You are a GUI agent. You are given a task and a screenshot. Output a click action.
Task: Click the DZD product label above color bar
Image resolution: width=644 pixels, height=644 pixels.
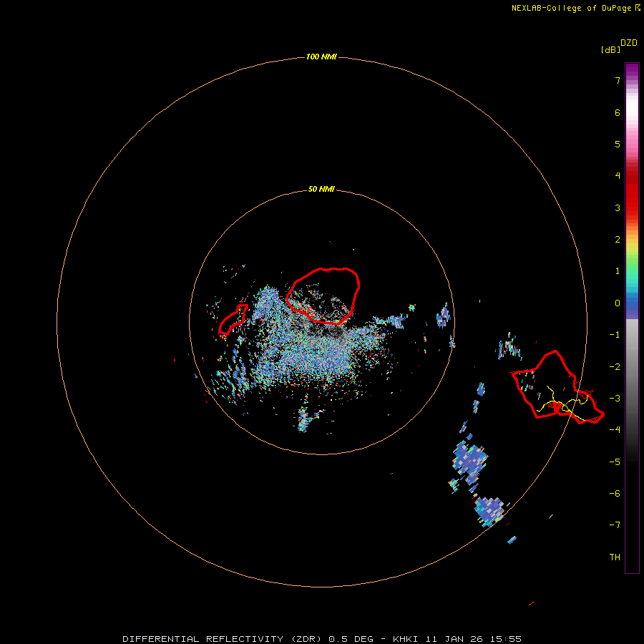point(629,43)
